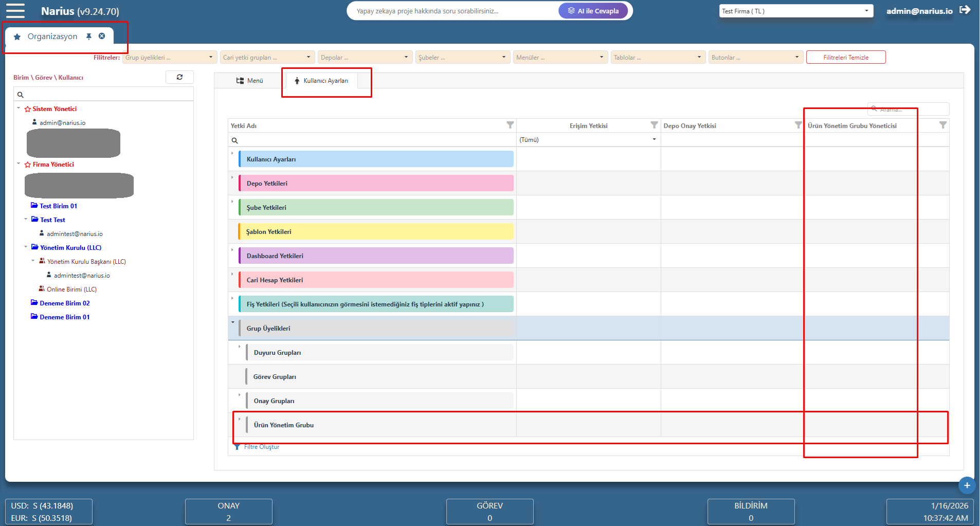The image size is (980, 526).
Task: Click the Filtreleri Temizle button
Action: pos(846,57)
